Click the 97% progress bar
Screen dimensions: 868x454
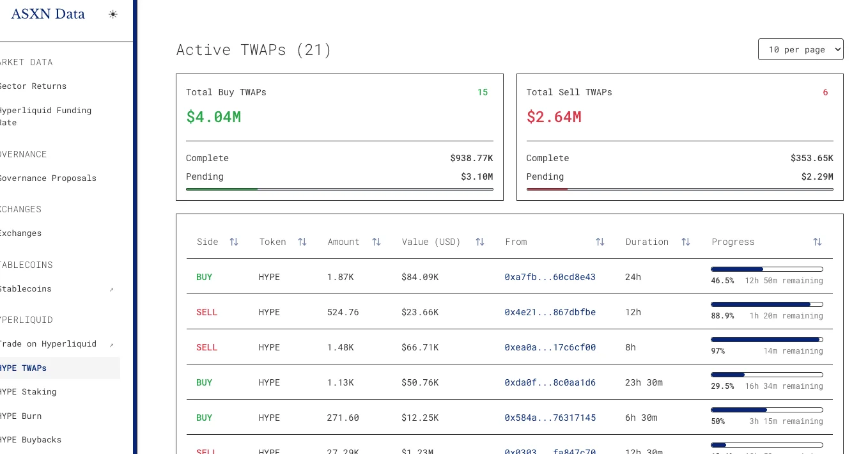tap(767, 340)
